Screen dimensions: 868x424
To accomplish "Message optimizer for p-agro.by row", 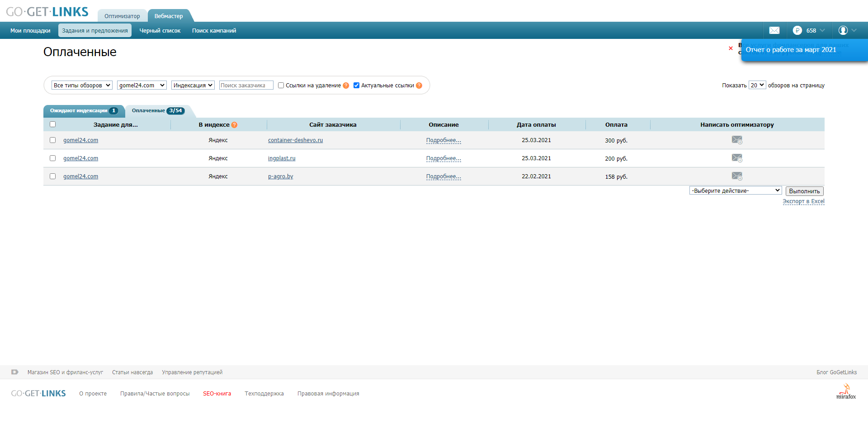I will coord(737,176).
